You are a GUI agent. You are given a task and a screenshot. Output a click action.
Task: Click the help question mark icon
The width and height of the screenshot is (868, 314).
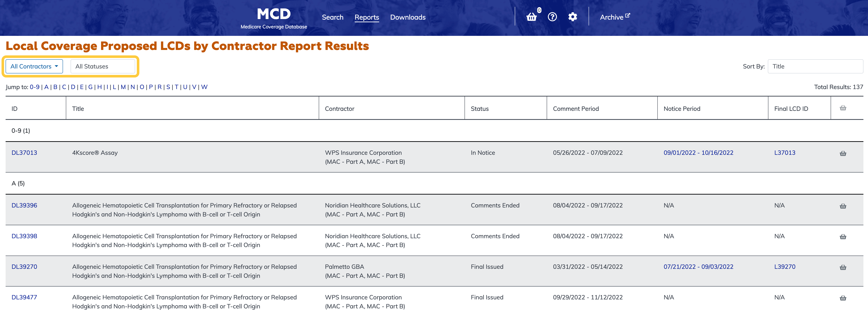point(552,17)
